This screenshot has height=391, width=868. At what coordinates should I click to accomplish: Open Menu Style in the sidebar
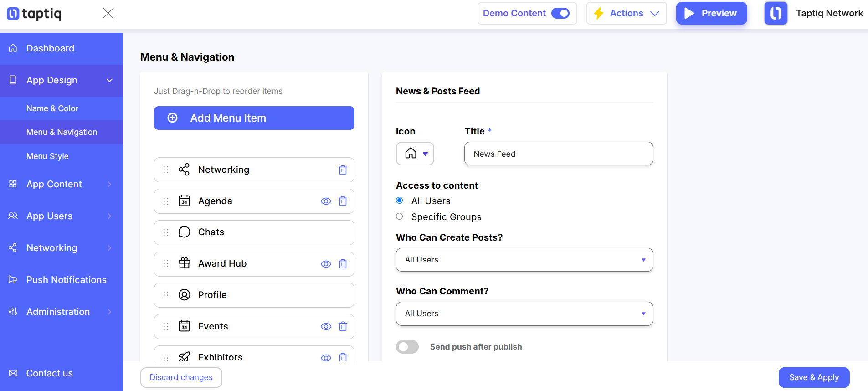(47, 156)
